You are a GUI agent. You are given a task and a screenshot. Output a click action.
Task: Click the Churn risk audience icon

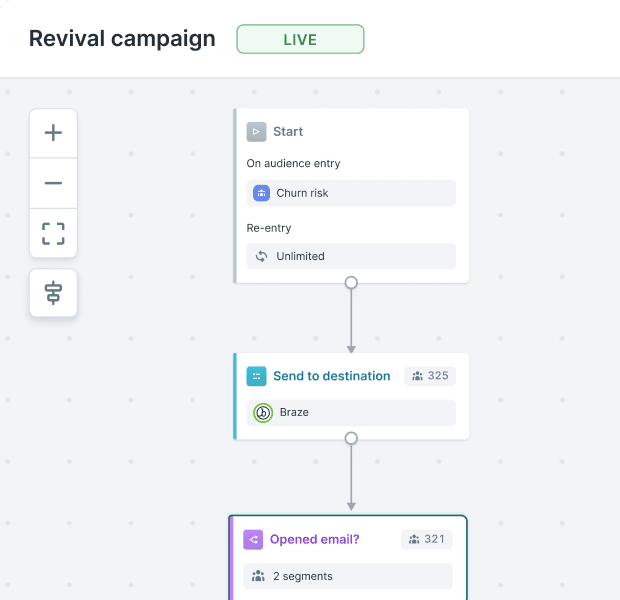261,193
